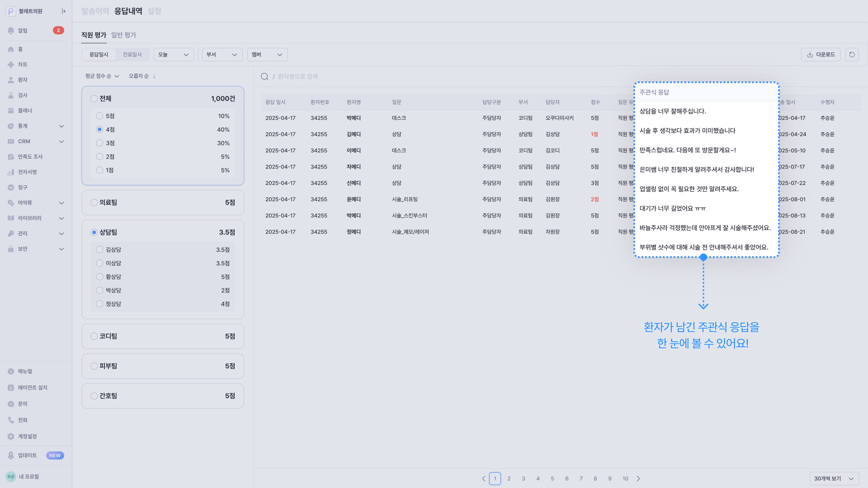
Task: Open 차트 from the sidebar icon
Action: click(11, 65)
